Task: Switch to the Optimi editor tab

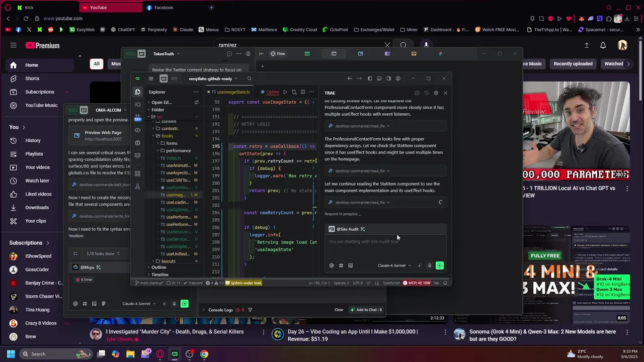Action: [x=270, y=92]
